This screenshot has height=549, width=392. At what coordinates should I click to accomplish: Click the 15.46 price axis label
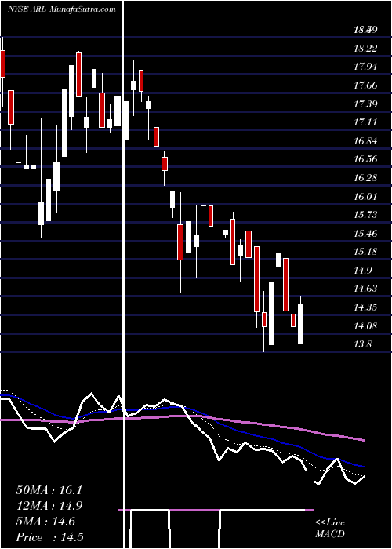click(365, 234)
